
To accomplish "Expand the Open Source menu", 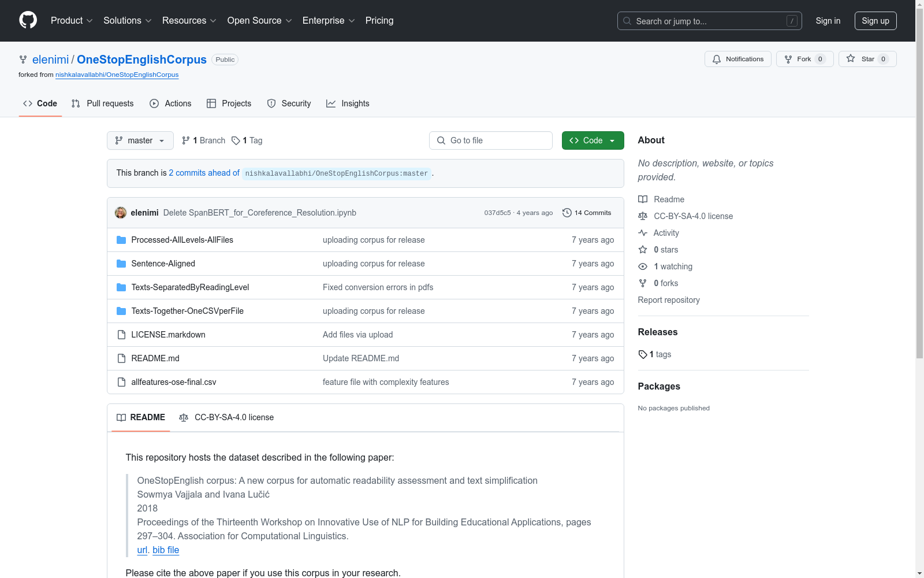I will 260,21.
